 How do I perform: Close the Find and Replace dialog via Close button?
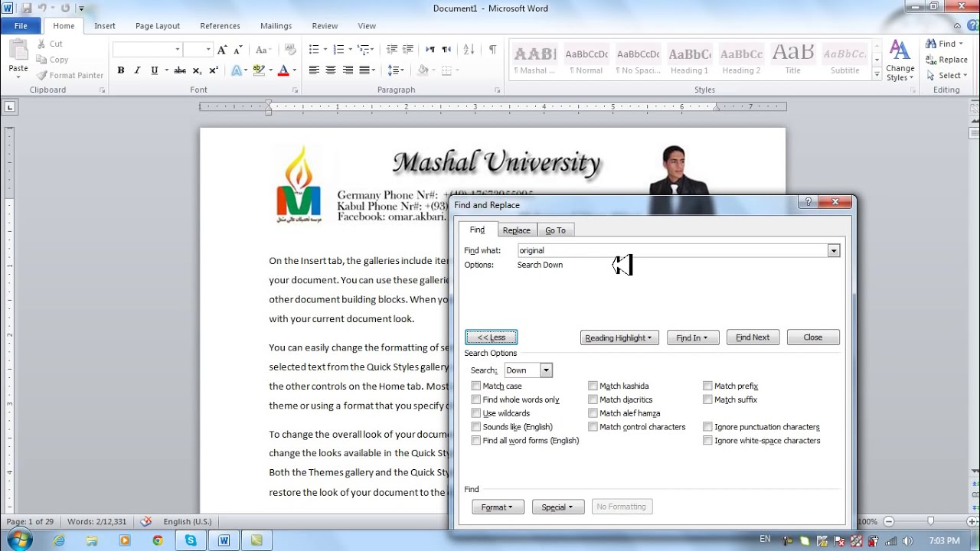click(x=813, y=337)
